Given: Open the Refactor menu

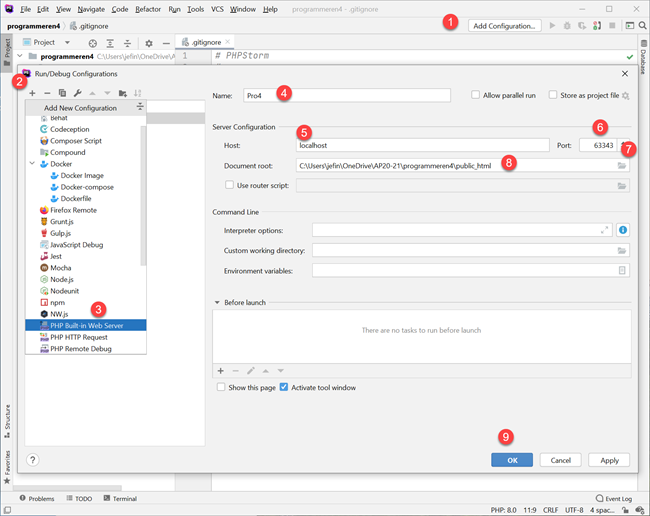Looking at the screenshot, I should 148,9.
